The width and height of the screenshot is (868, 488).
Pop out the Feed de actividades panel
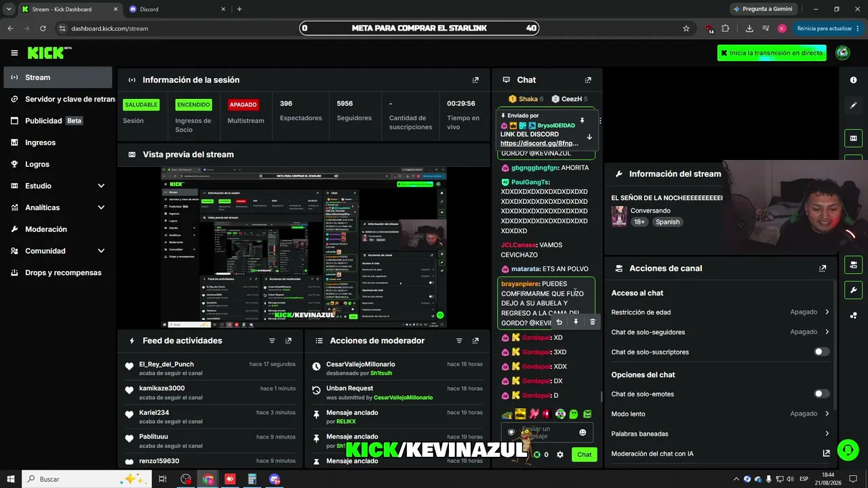[288, 341]
